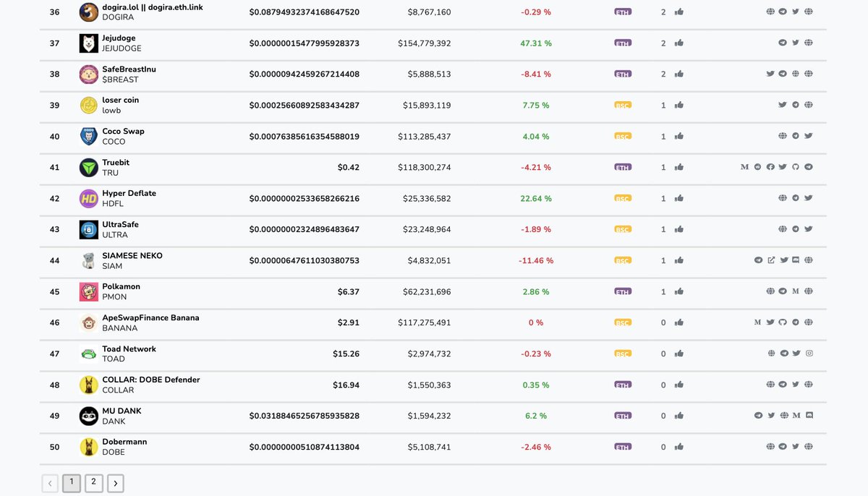Open the Hyper Deflate coin name link

(129, 194)
